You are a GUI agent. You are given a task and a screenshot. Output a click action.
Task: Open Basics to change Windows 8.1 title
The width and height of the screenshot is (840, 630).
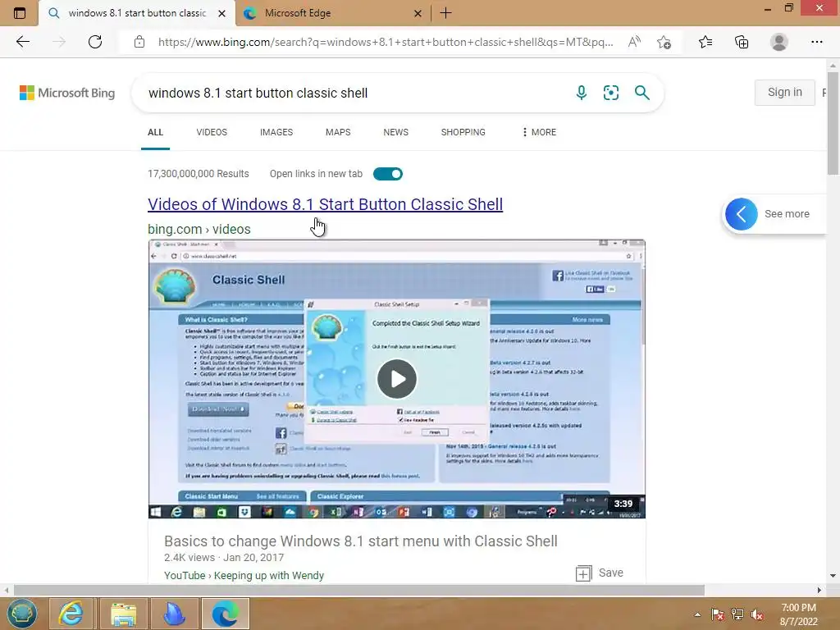(361, 541)
